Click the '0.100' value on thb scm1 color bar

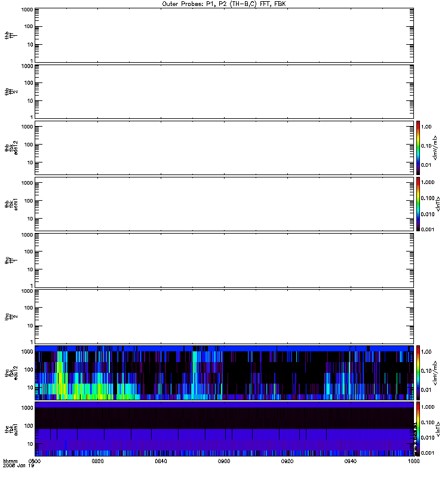[428, 198]
